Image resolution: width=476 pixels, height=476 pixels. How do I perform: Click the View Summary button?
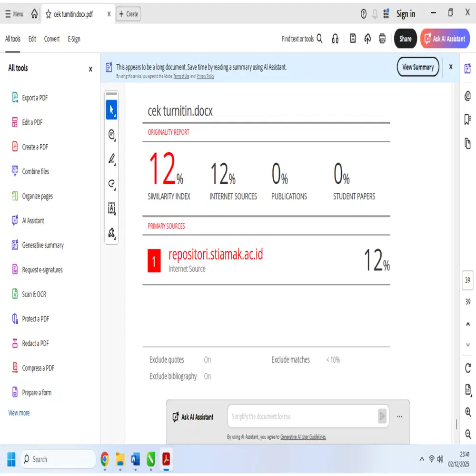pos(417,67)
